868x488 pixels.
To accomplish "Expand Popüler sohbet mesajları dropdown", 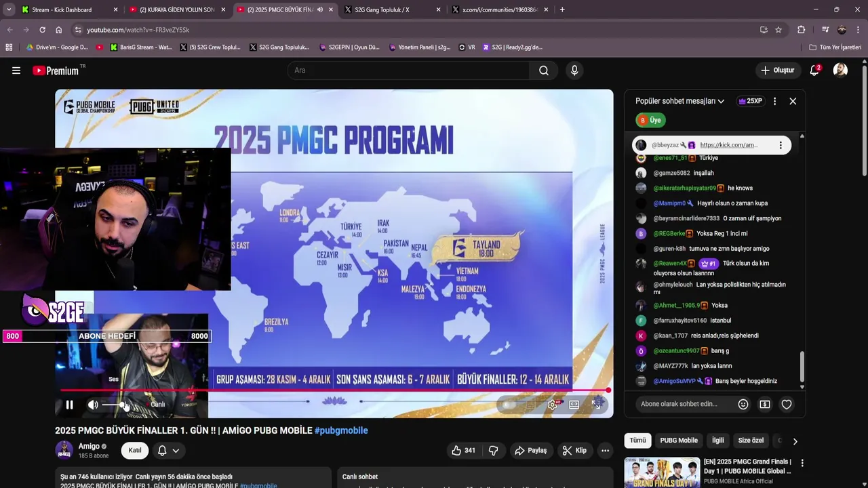I will pyautogui.click(x=679, y=101).
